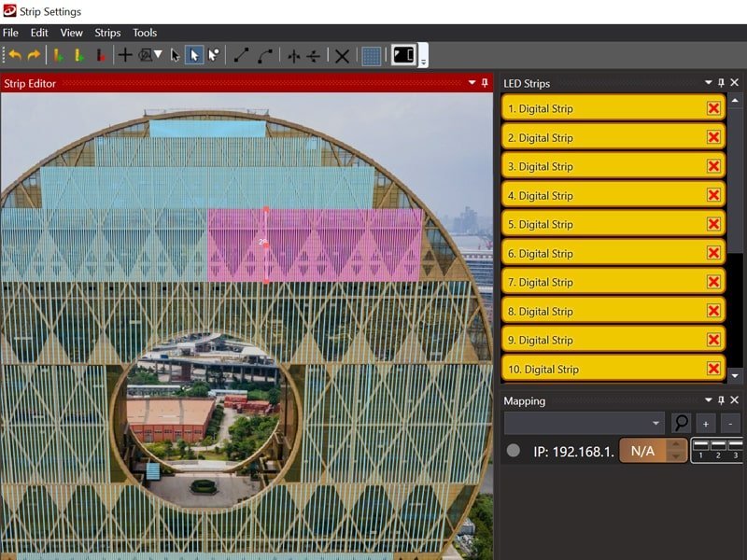Choose the straight line strip tool
This screenshot has height=560, width=747.
[241, 55]
